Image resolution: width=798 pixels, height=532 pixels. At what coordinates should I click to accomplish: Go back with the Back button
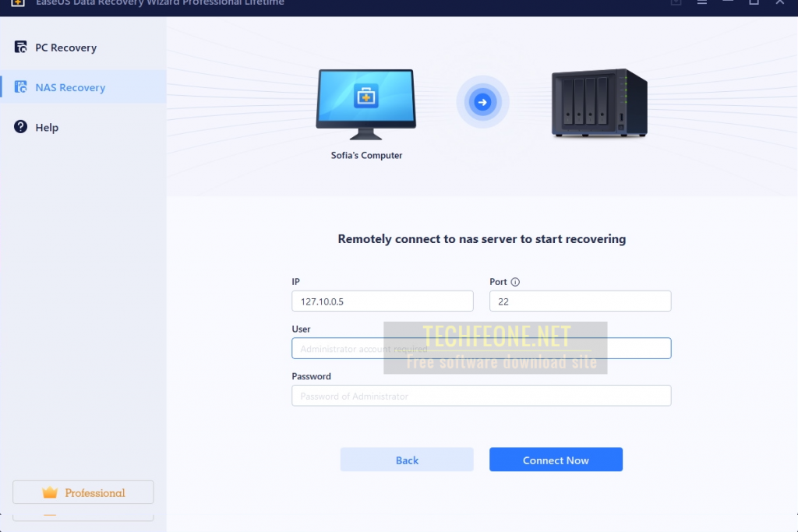(407, 460)
